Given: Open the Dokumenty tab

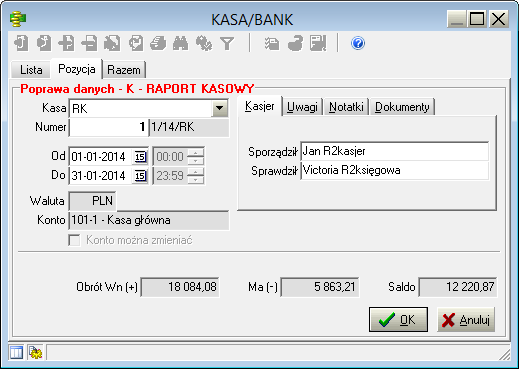Looking at the screenshot, I should (x=402, y=107).
